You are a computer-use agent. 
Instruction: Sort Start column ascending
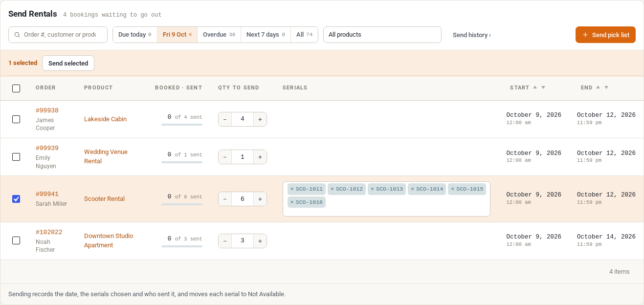[535, 87]
